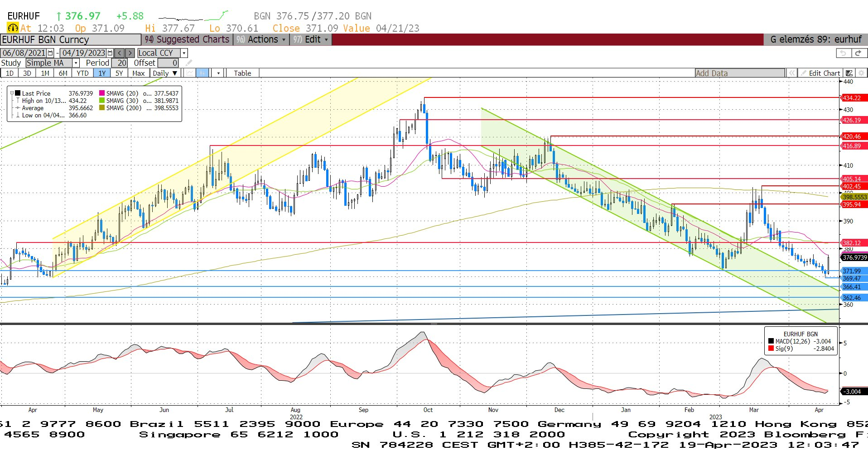
Task: Click the SMAVG (20) magenta legend swatch
Action: (x=102, y=93)
